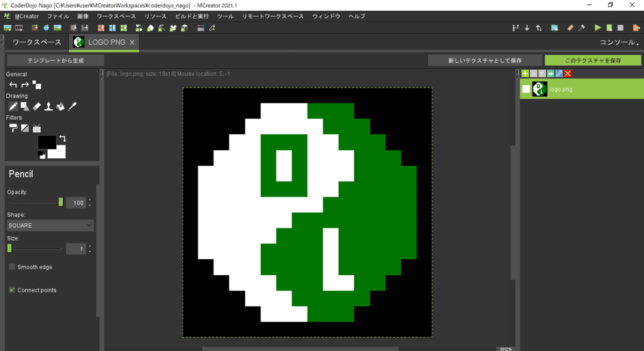The height and width of the screenshot is (351, 644).
Task: Select the Pencil drawing tool
Action: pos(13,106)
